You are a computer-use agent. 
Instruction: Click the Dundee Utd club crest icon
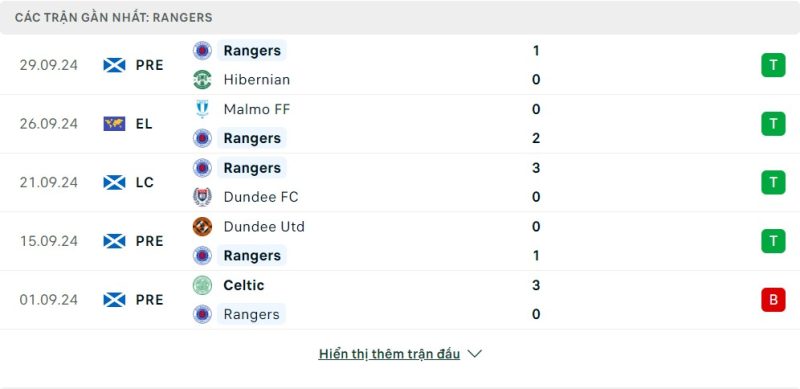coord(203,227)
